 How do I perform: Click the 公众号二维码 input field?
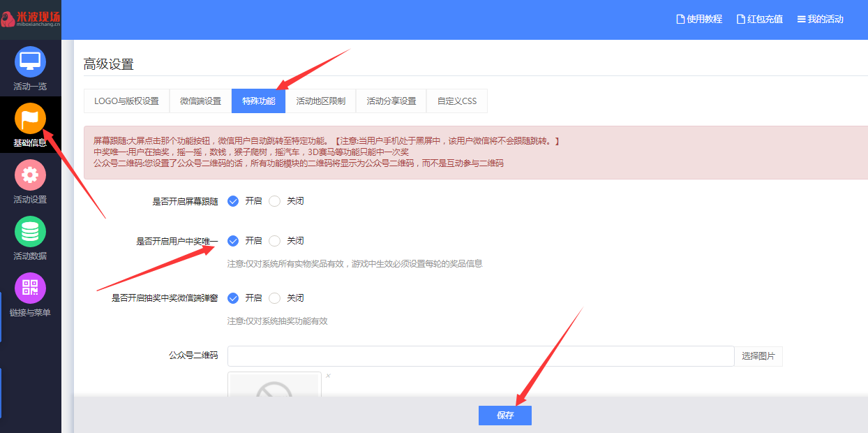coord(480,356)
